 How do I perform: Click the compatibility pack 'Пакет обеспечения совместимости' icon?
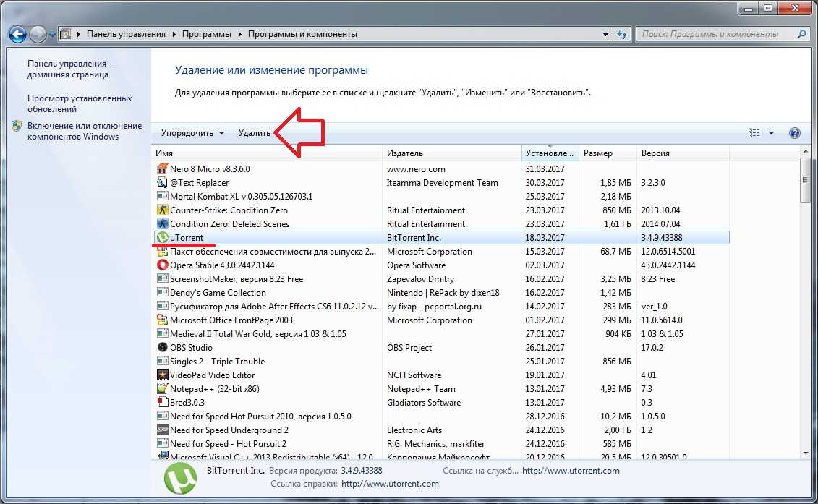162,252
